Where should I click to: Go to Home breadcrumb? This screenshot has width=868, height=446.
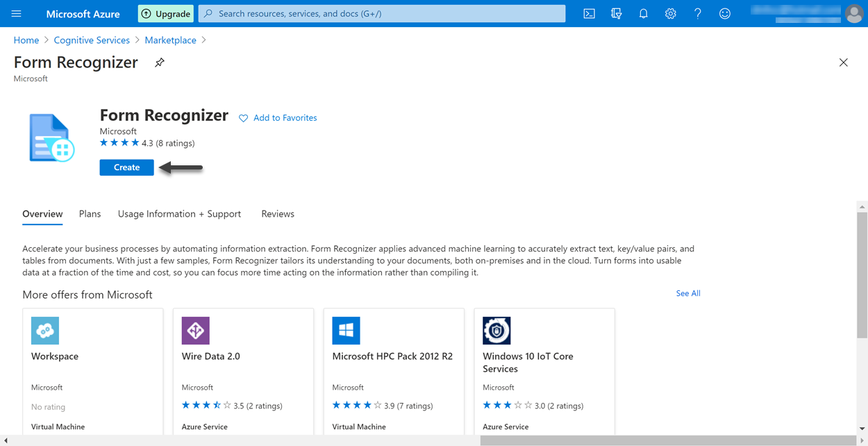tap(26, 40)
